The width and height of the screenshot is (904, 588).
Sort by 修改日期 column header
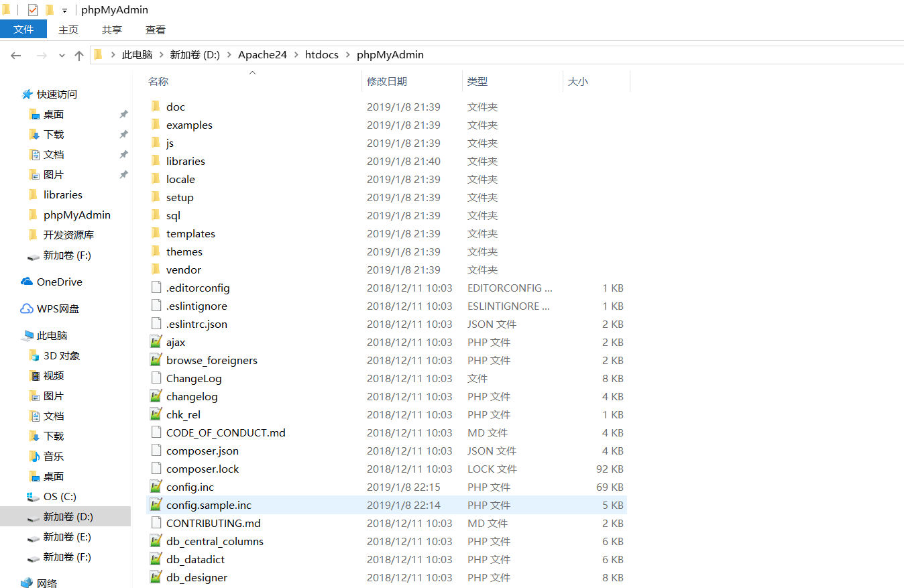coord(387,82)
